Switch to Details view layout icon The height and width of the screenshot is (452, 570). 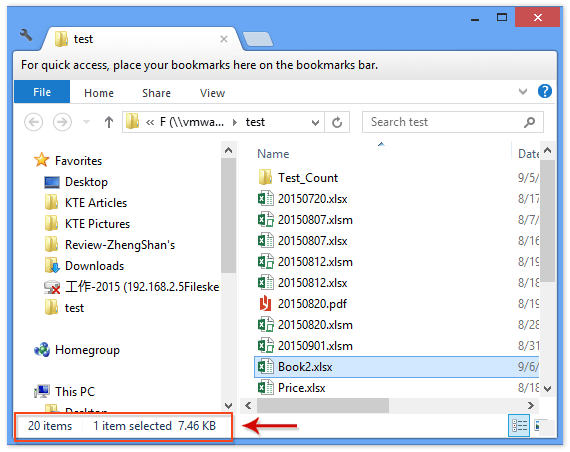tap(519, 425)
